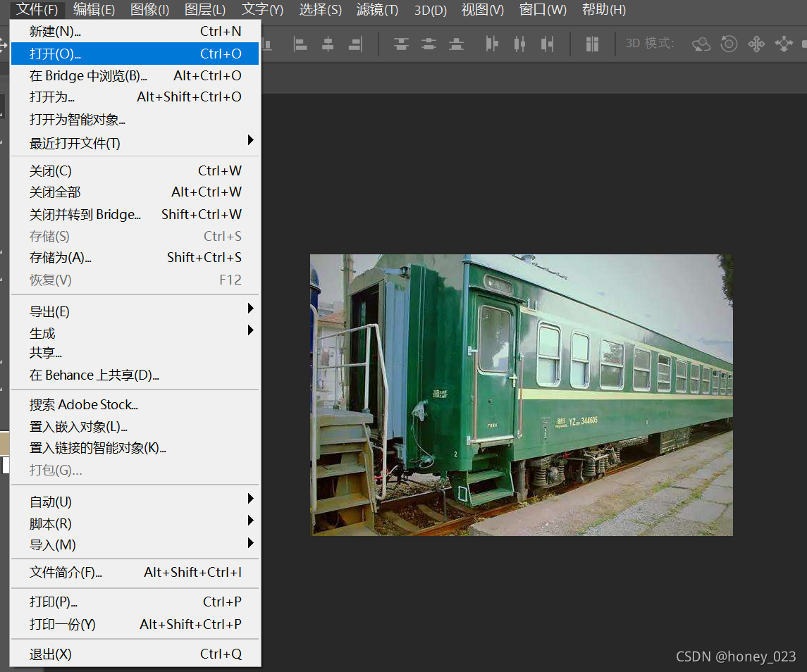Choose 关闭全部 menu entry

click(135, 192)
